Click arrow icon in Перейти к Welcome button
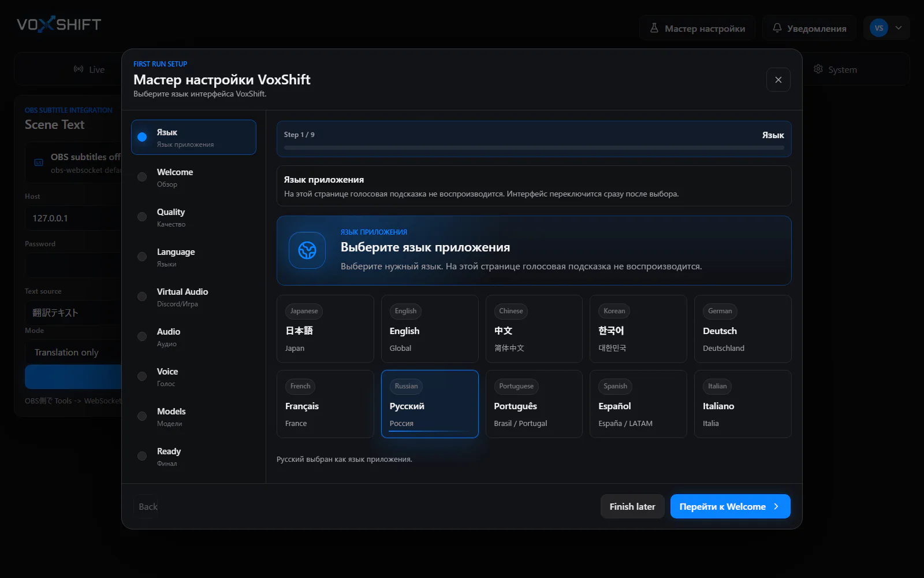 776,506
